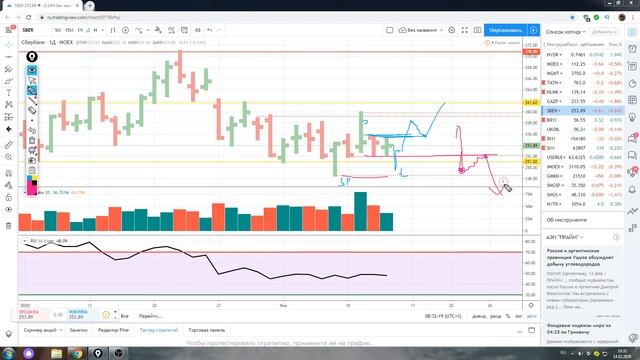Viewport: 640px width, 360px height.
Task: Expand the time interval dropdown
Action: (x=102, y=30)
